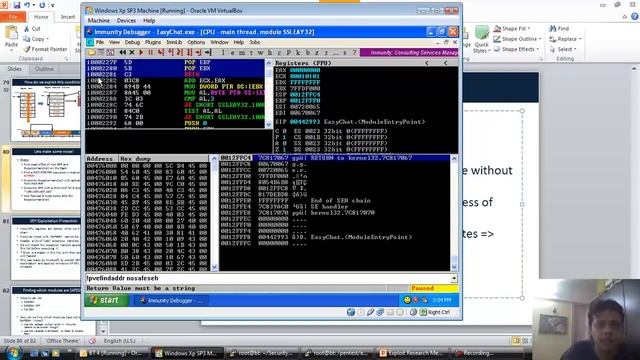This screenshot has width=640, height=360.
Task: Click the Restart program rewind icon
Action: pos(123,52)
